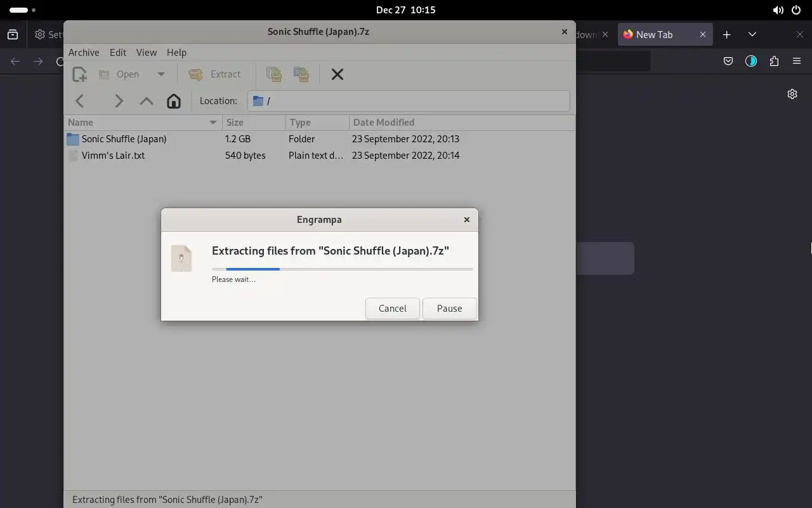Click the new archive icon
812x508 pixels.
(79, 74)
